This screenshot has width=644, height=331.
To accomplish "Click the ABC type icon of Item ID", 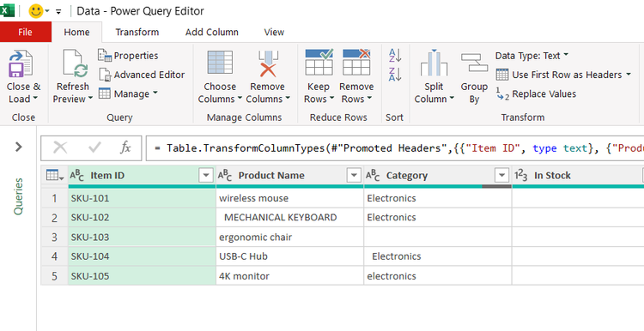I will click(x=76, y=176).
